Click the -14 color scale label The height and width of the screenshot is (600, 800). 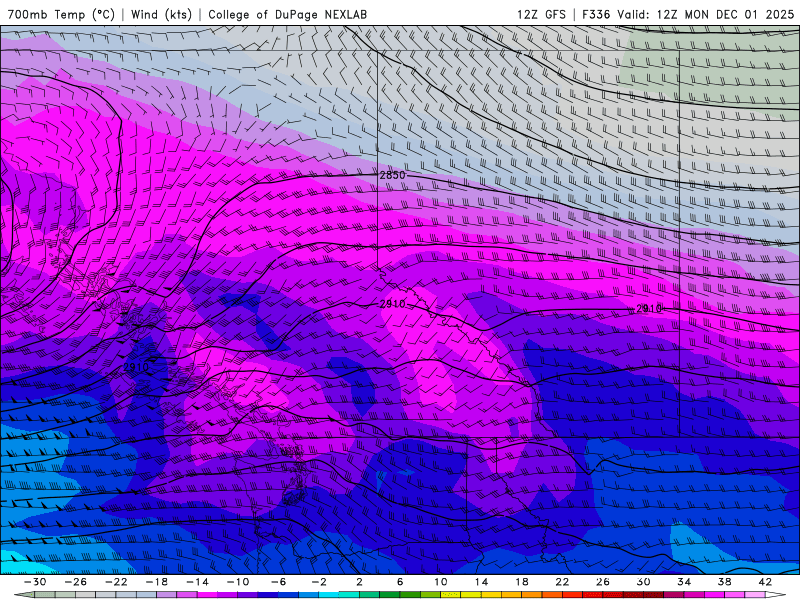click(197, 582)
